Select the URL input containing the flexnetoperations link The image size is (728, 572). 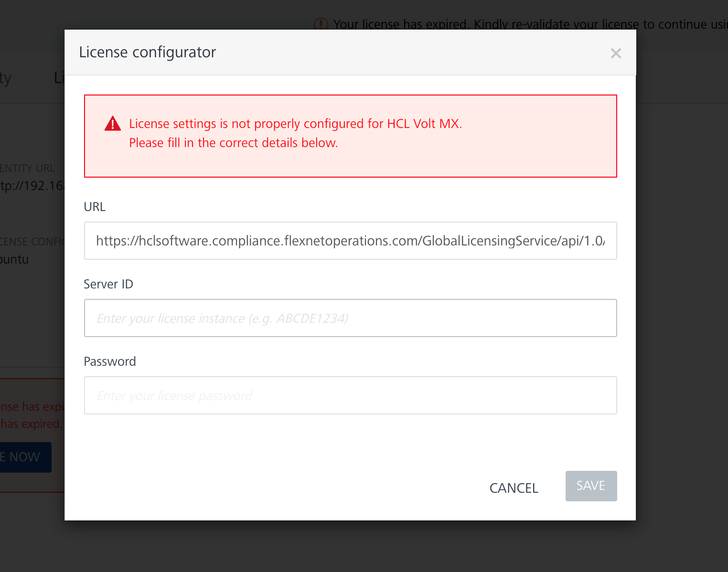point(350,241)
